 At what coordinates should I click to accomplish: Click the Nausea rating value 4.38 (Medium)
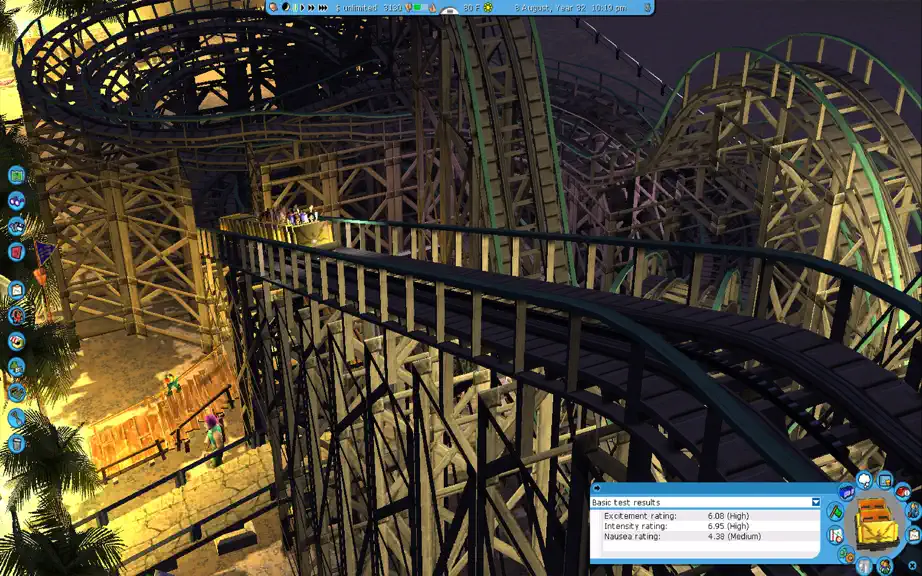(734, 536)
